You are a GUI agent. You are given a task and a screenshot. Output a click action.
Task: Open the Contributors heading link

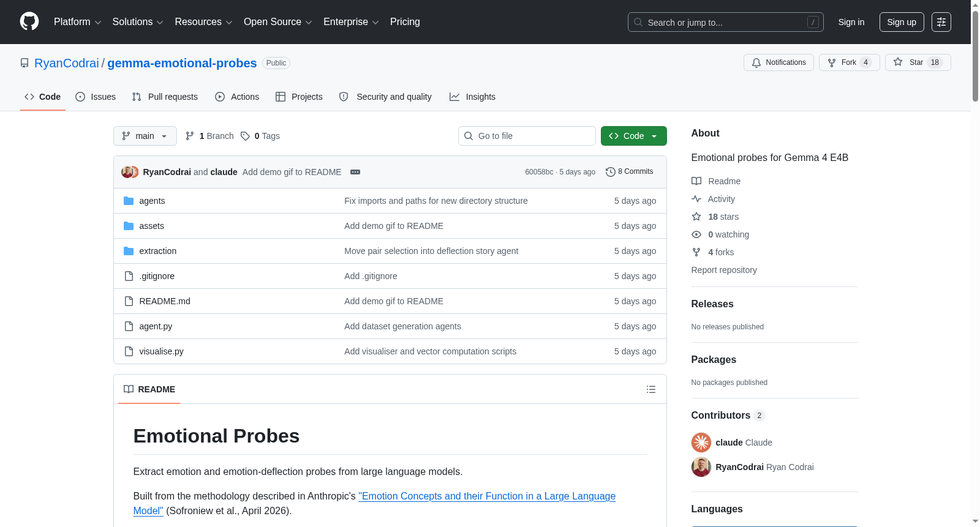pos(728,416)
